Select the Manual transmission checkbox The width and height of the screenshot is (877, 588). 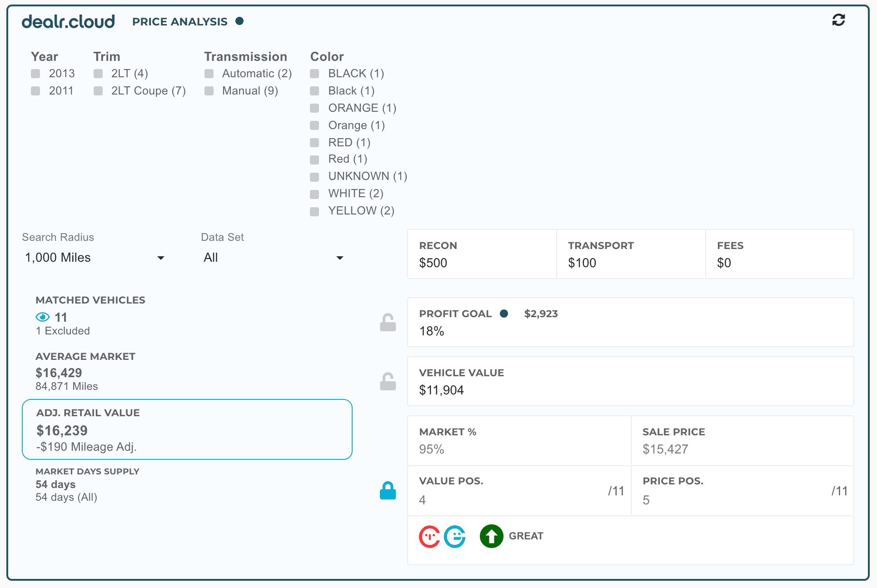tap(209, 91)
